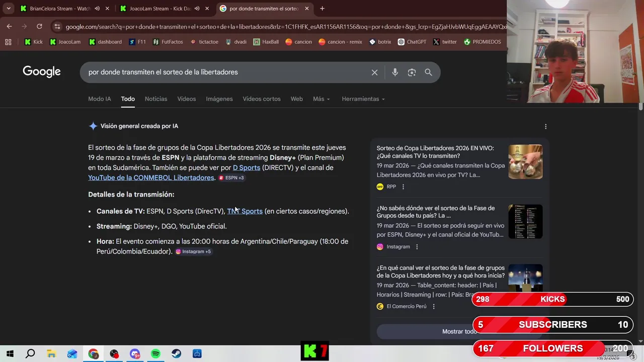The image size is (644, 362).
Task: Select the Noticias search tab
Action: [x=156, y=99]
